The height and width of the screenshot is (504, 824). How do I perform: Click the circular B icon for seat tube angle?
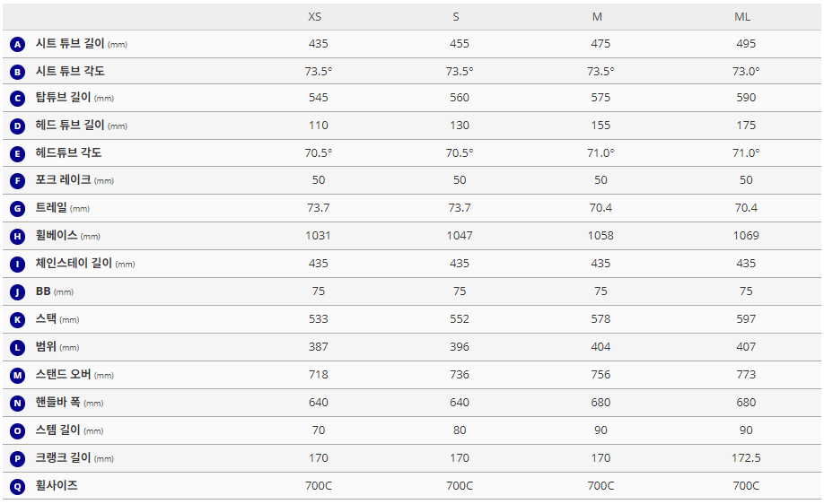pos(17,72)
